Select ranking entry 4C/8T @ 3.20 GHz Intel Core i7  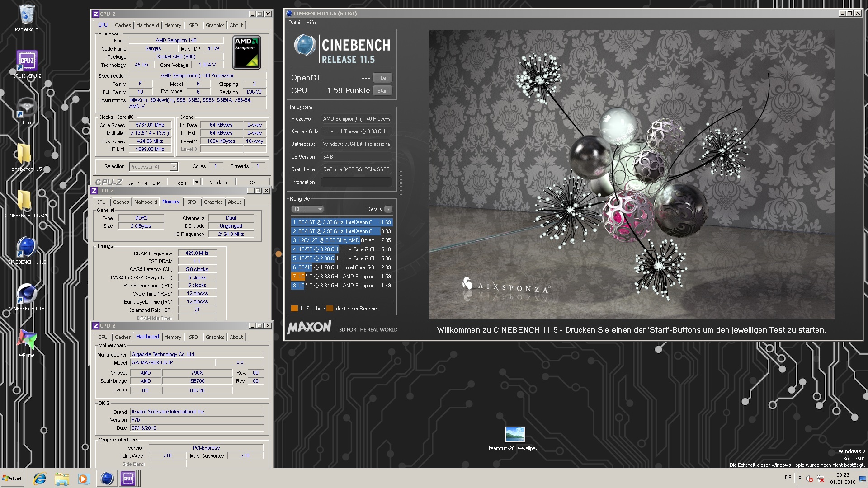pos(342,249)
